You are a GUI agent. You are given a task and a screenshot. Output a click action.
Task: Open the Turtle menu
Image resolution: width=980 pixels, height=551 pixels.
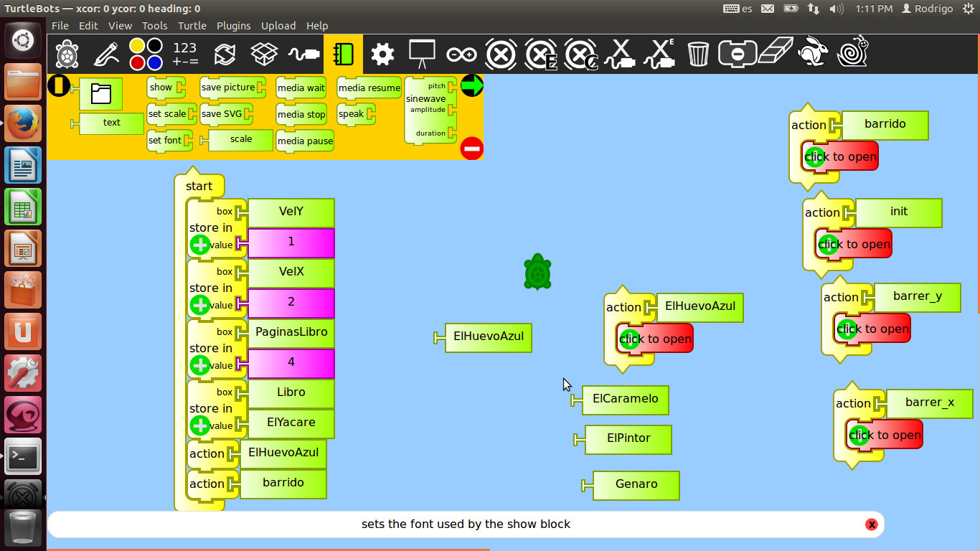tap(192, 25)
